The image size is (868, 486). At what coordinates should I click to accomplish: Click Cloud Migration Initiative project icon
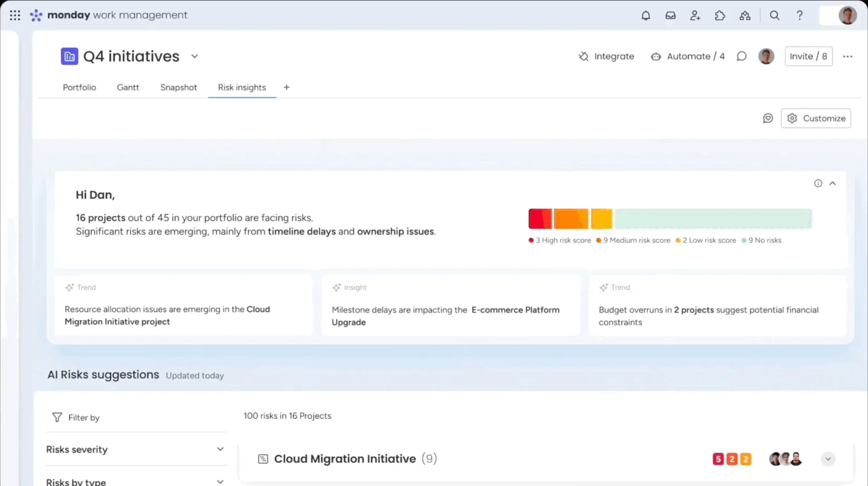tap(263, 459)
